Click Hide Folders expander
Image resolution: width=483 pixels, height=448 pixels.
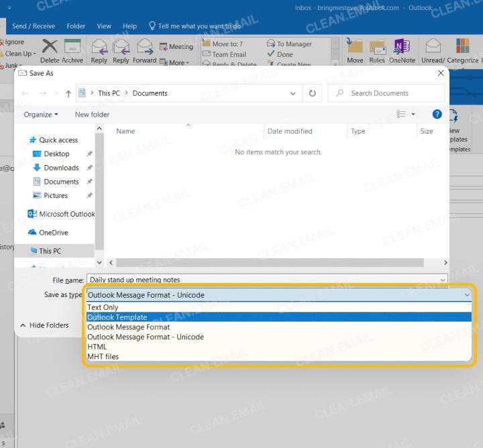pyautogui.click(x=44, y=325)
